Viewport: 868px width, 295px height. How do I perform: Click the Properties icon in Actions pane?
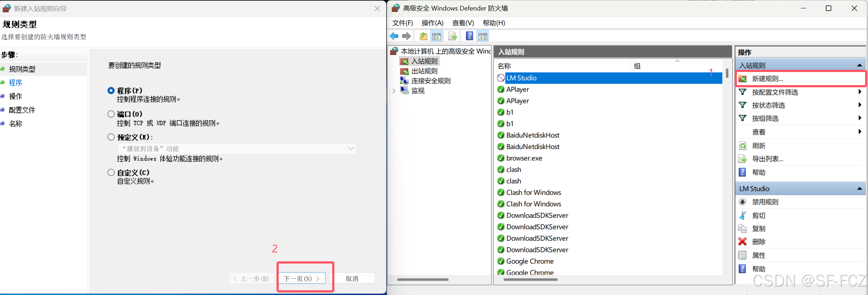point(743,255)
